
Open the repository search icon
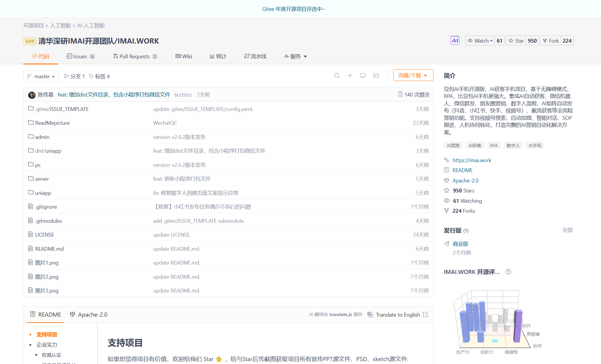pyautogui.click(x=337, y=76)
